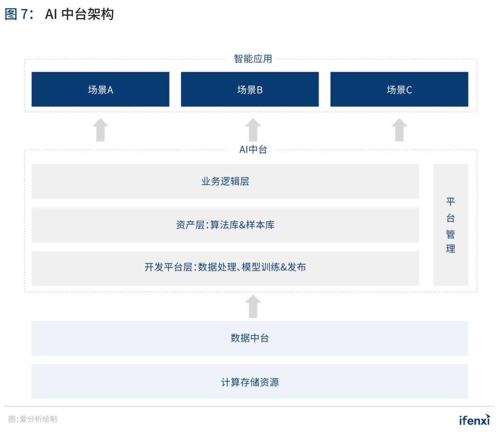Select the 资产层:算法库&样本库 block
This screenshot has height=432, width=504.
coord(225,225)
